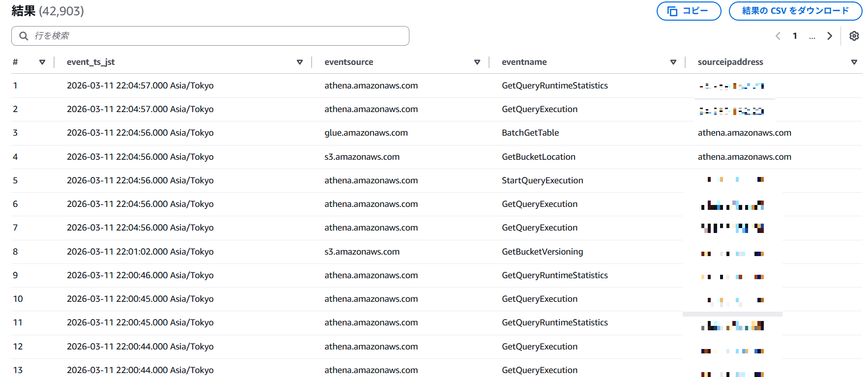
Task: Click the コピー button
Action: tap(689, 11)
